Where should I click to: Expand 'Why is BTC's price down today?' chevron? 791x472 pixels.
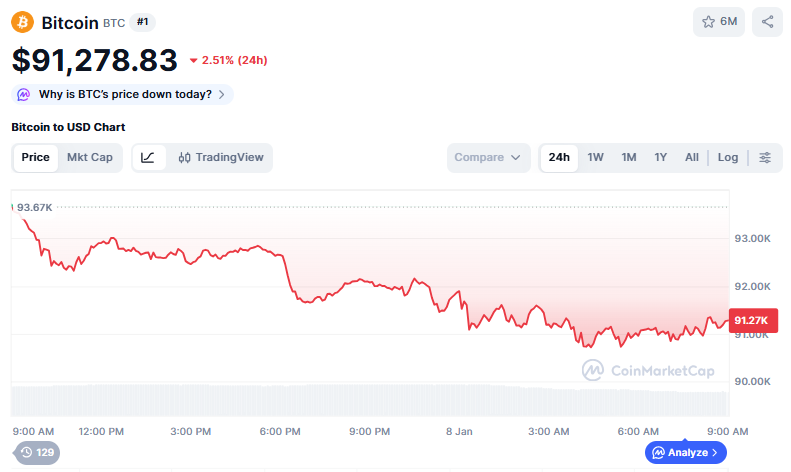[x=221, y=94]
